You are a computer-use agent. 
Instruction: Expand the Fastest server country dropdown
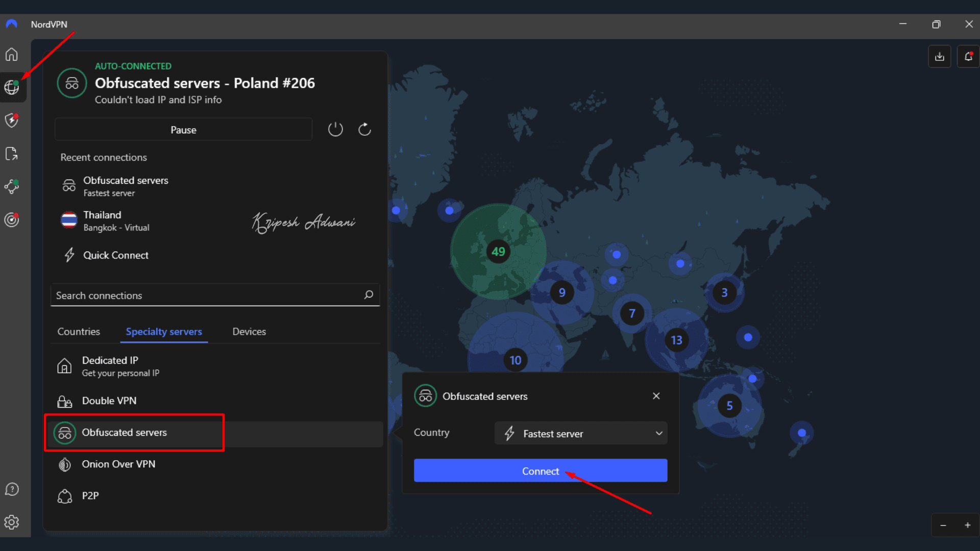(x=581, y=433)
